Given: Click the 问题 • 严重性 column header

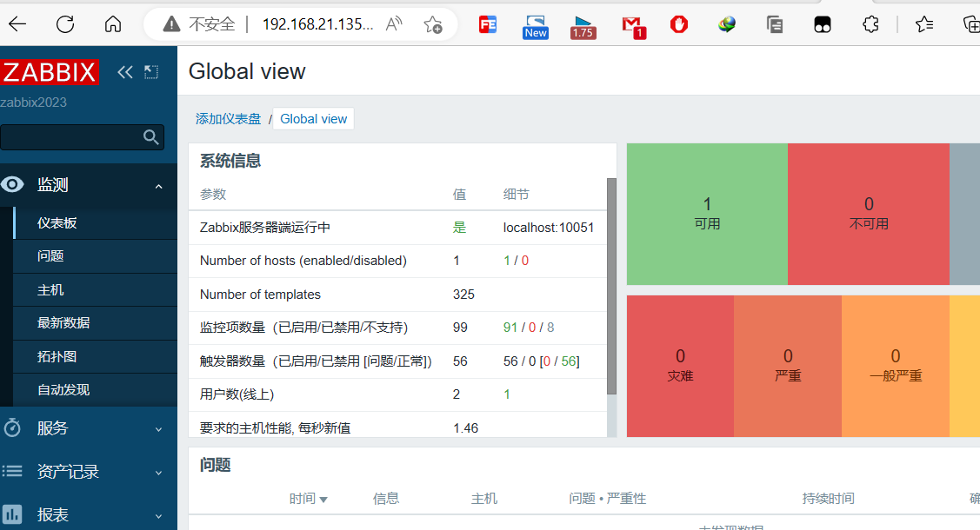Looking at the screenshot, I should [x=607, y=498].
